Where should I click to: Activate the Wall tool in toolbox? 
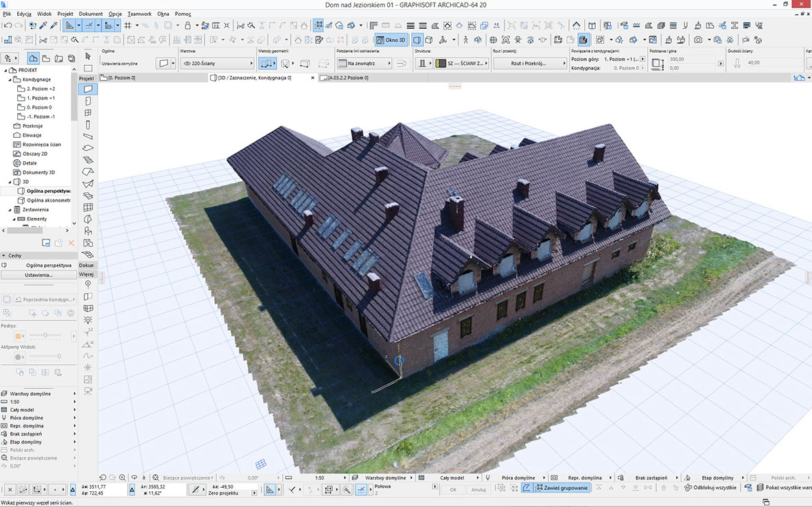(88, 89)
